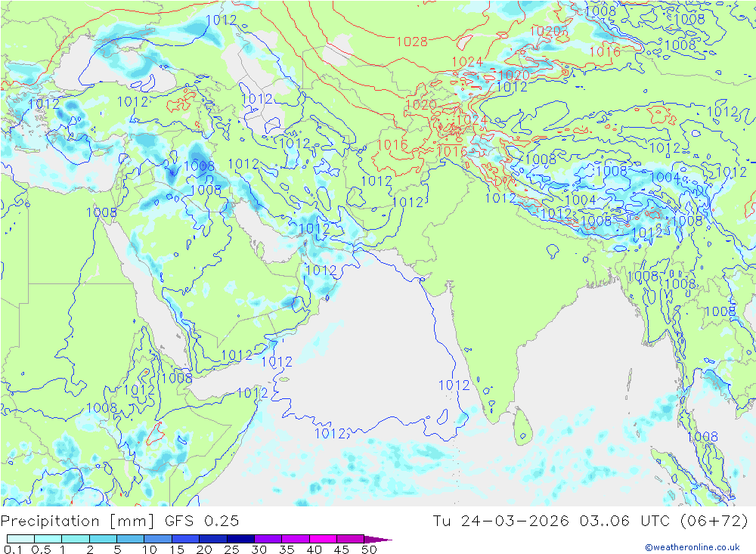This screenshot has width=756, height=554.
Task: Click the "40" legend value
Action: tap(314, 549)
